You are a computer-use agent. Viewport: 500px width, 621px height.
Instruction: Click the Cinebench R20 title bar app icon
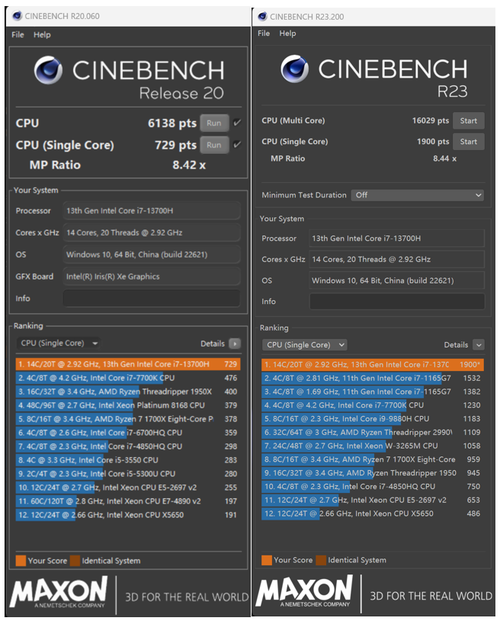(x=17, y=16)
